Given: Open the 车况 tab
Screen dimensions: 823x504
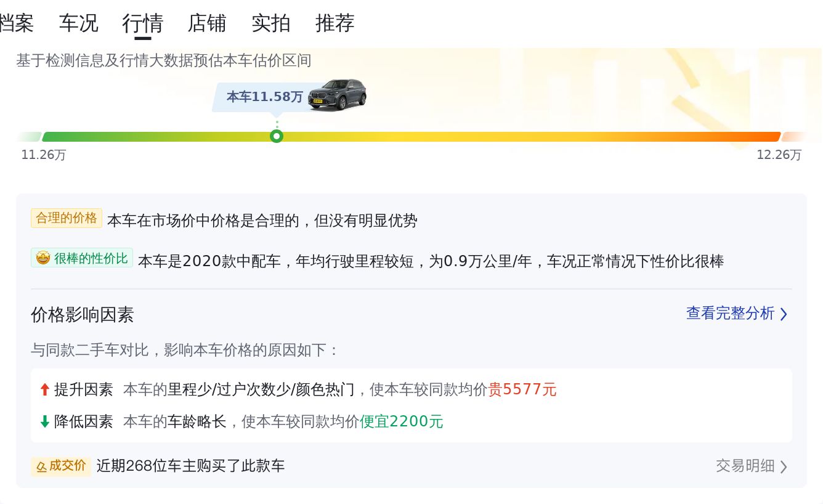Looking at the screenshot, I should tap(79, 23).
